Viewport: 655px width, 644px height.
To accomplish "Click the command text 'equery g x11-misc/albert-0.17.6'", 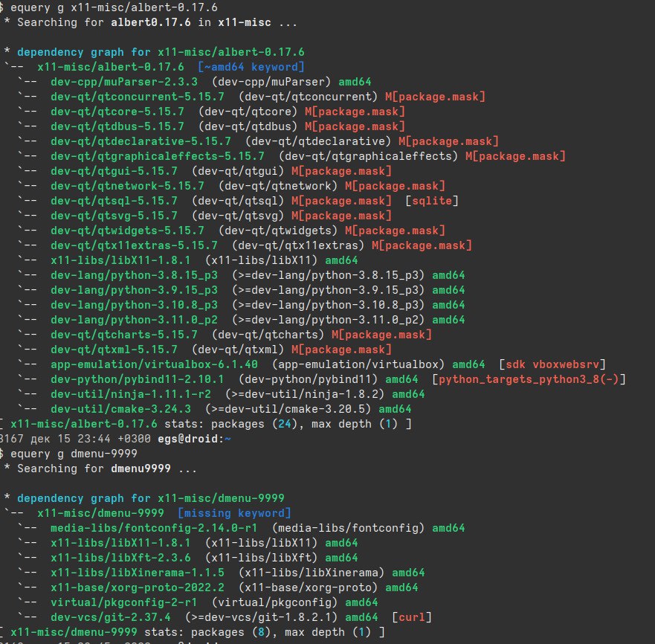I will [x=114, y=7].
